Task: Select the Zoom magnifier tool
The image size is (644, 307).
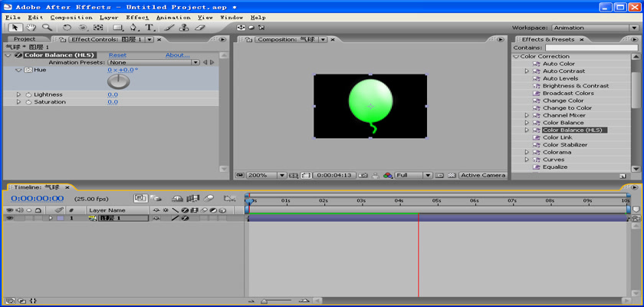Action: 48,28
